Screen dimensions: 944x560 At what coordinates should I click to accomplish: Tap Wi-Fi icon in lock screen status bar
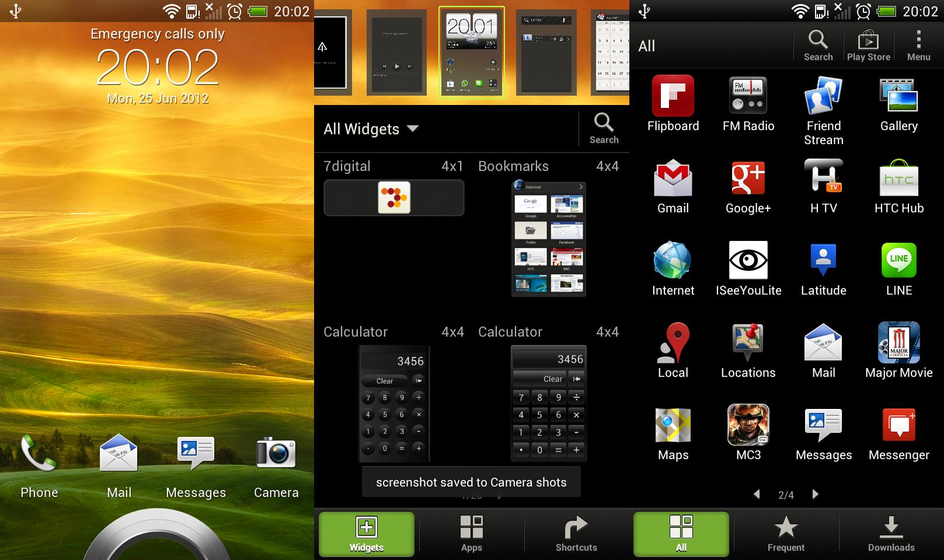point(171,11)
